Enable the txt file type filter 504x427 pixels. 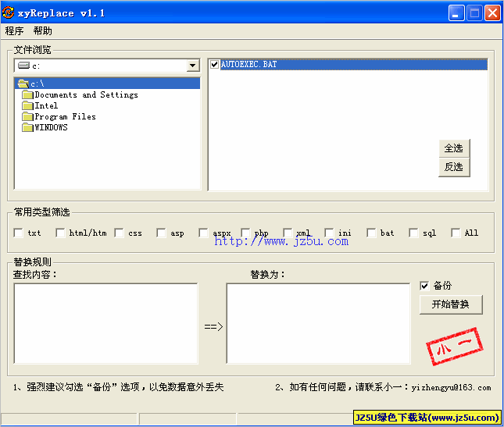[x=19, y=233]
